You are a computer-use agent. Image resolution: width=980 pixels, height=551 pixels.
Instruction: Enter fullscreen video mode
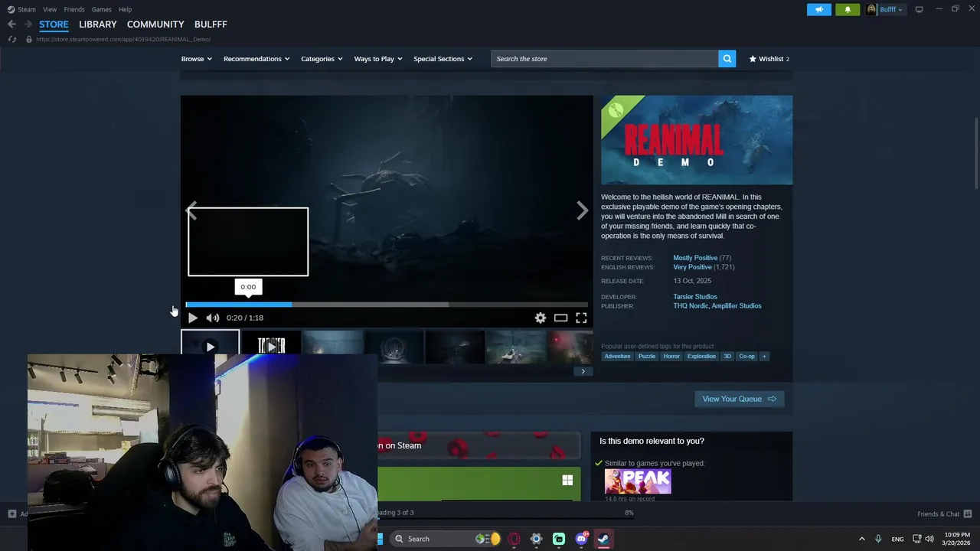tap(581, 318)
